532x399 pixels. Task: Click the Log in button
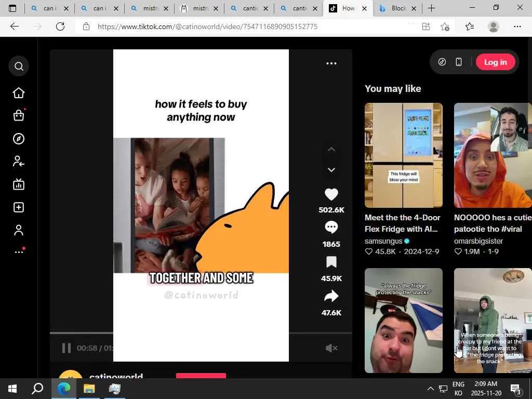495,62
